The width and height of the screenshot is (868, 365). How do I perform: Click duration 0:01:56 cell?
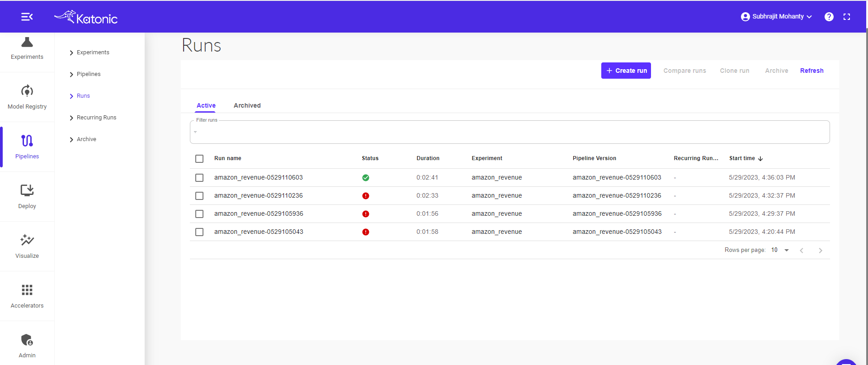click(x=427, y=213)
